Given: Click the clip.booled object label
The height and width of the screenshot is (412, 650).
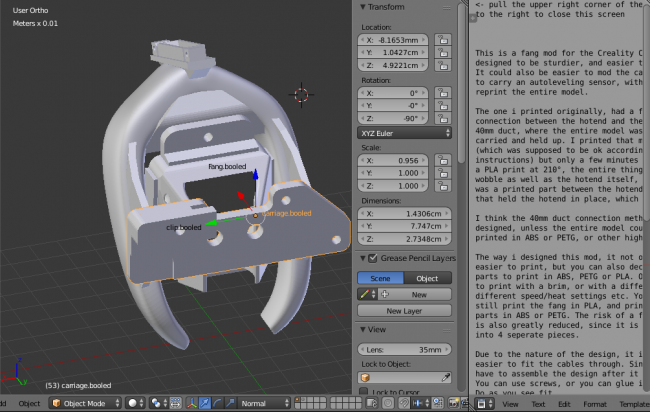Looking at the screenshot, I should tap(184, 227).
